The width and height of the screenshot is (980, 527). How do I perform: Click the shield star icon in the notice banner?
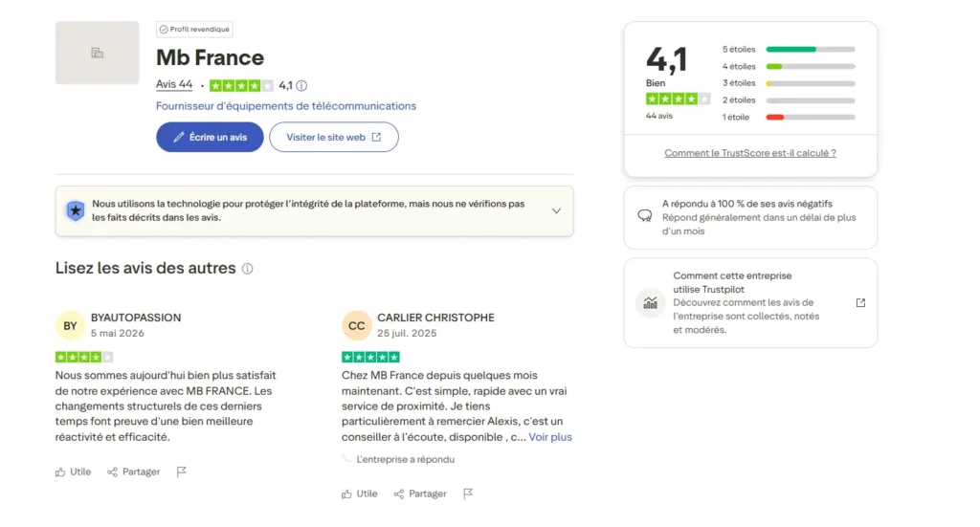[x=76, y=210]
